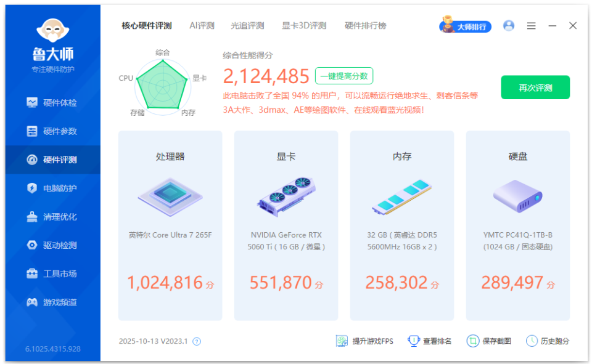The image size is (592, 364).
Task: Open version help via the question mark
Action: (x=195, y=341)
